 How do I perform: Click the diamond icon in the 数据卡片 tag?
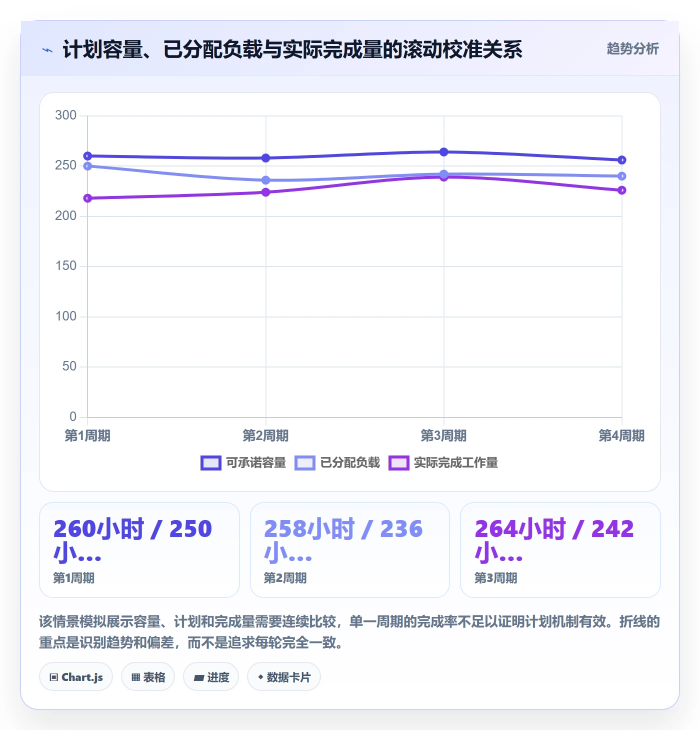point(260,677)
